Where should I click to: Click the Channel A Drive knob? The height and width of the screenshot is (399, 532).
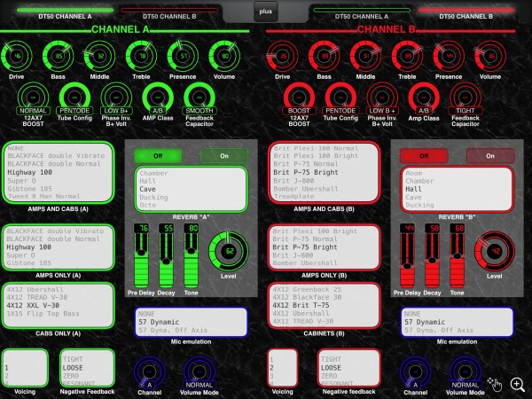[x=17, y=56]
